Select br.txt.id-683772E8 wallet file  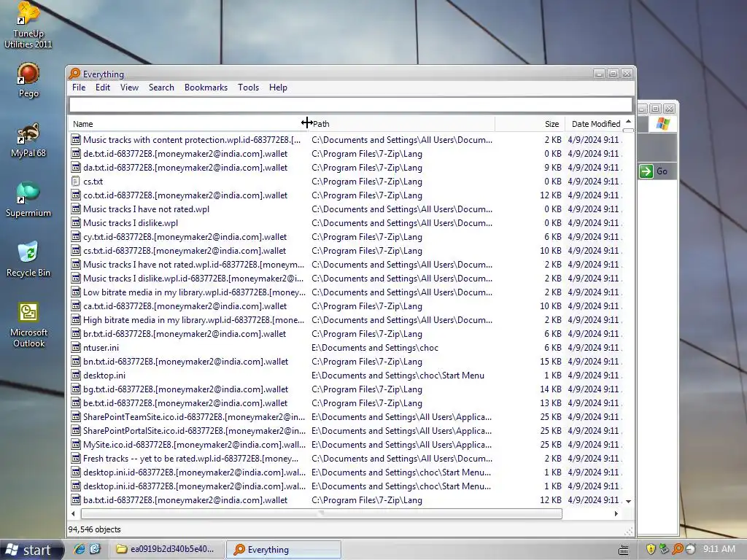click(x=185, y=334)
